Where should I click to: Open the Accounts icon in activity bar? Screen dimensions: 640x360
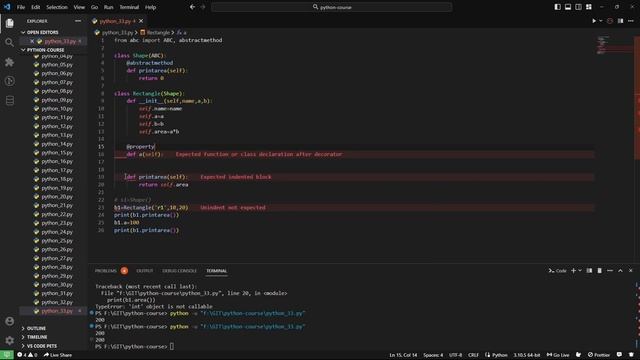click(9, 321)
